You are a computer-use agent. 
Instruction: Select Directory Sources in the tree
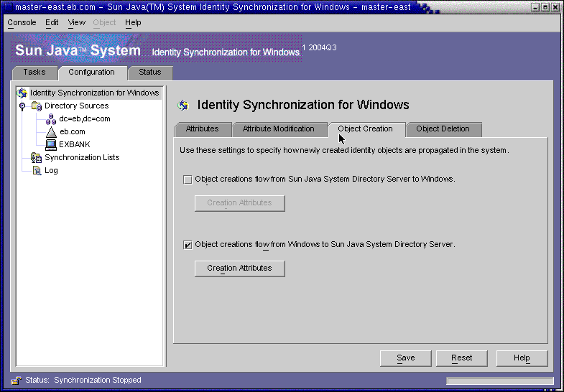[x=77, y=106]
